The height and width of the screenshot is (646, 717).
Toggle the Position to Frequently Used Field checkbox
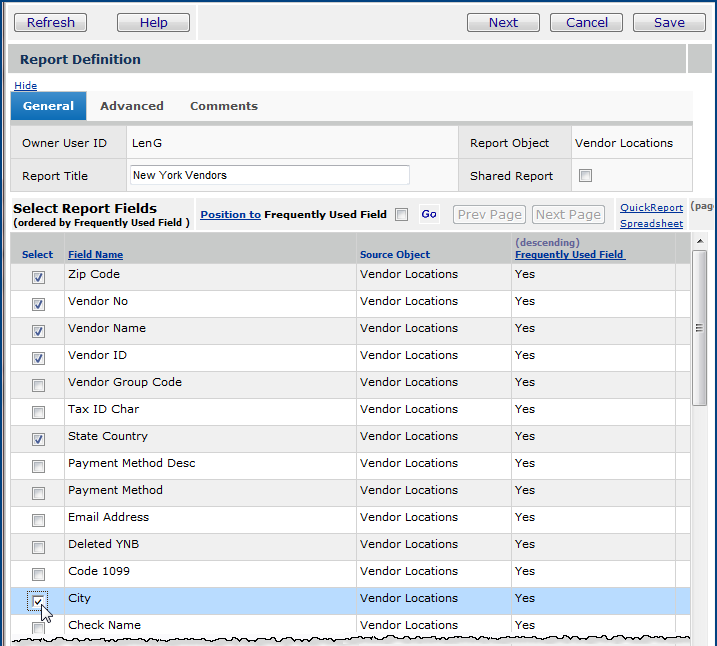point(401,214)
